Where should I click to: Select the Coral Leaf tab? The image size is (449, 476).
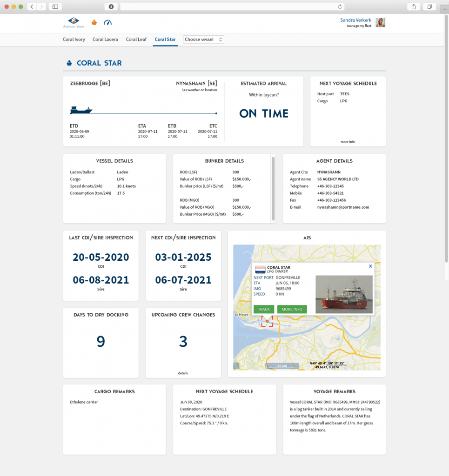point(136,40)
